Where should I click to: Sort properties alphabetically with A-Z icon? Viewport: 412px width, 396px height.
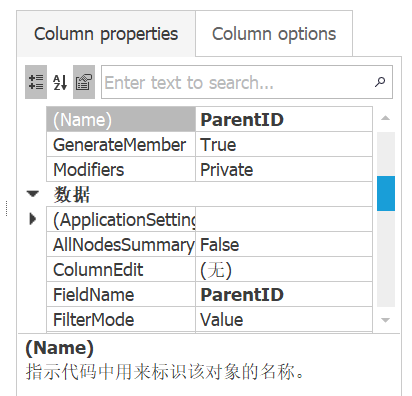pyautogui.click(x=60, y=82)
